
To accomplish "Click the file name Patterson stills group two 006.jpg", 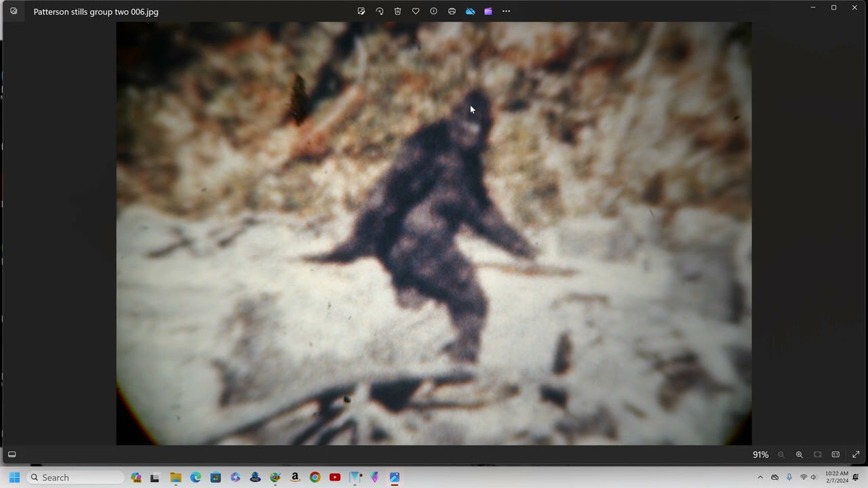I will coord(96,12).
